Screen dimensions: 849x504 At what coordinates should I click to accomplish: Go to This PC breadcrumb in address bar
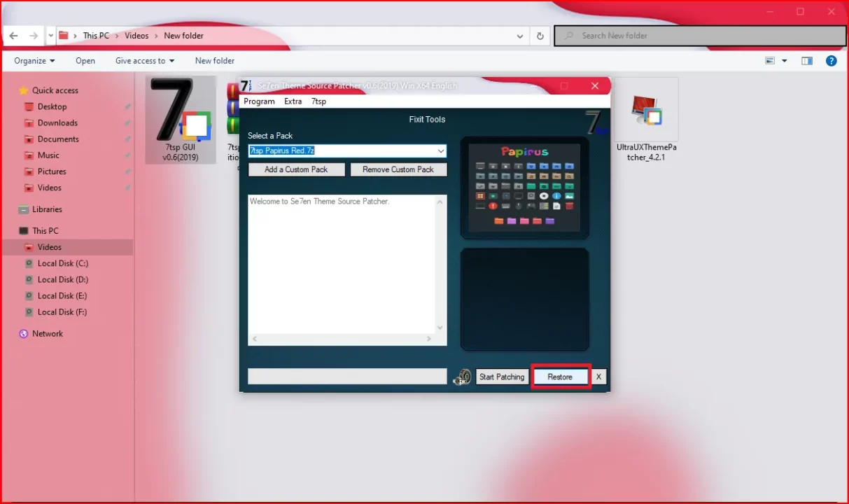point(96,36)
